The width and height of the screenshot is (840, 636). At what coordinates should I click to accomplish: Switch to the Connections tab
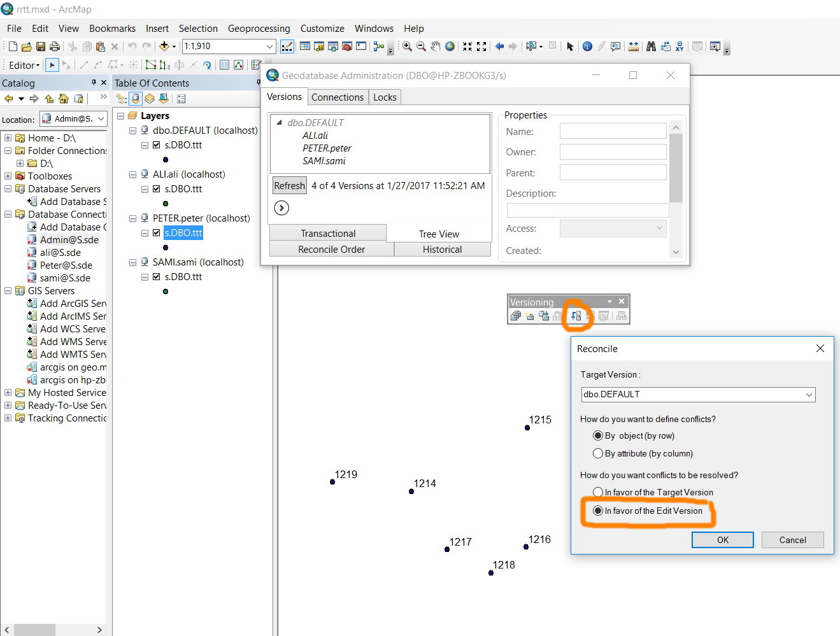(338, 97)
